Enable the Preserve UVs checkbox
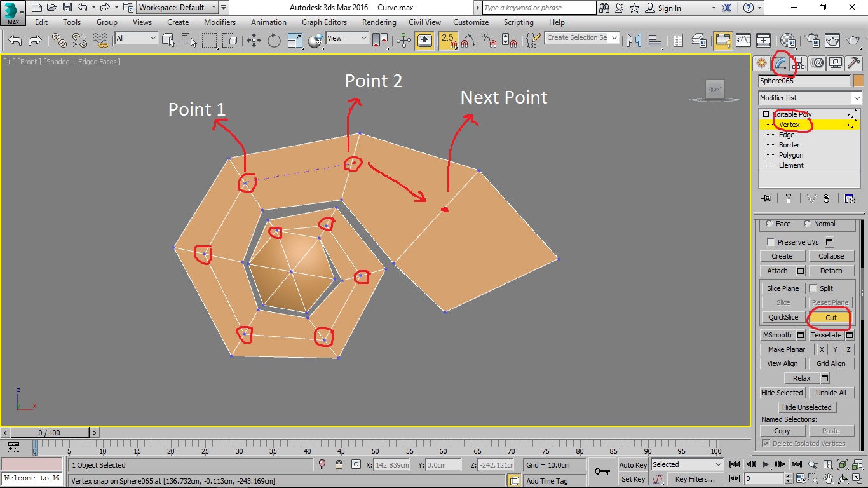The height and width of the screenshot is (488, 868). click(771, 241)
